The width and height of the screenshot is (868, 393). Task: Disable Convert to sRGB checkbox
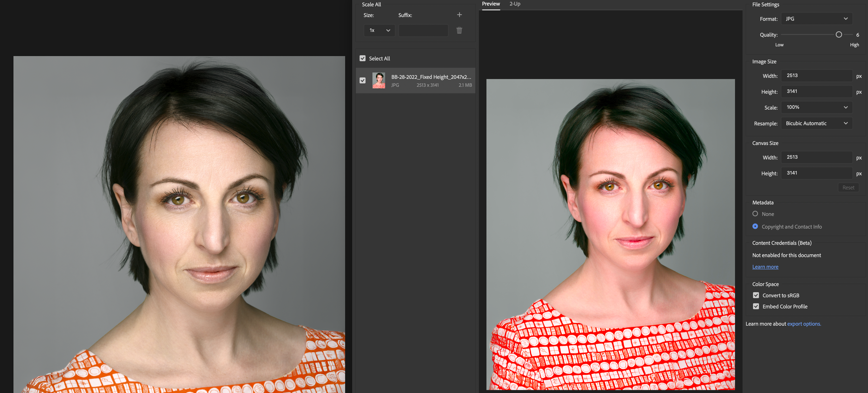756,295
